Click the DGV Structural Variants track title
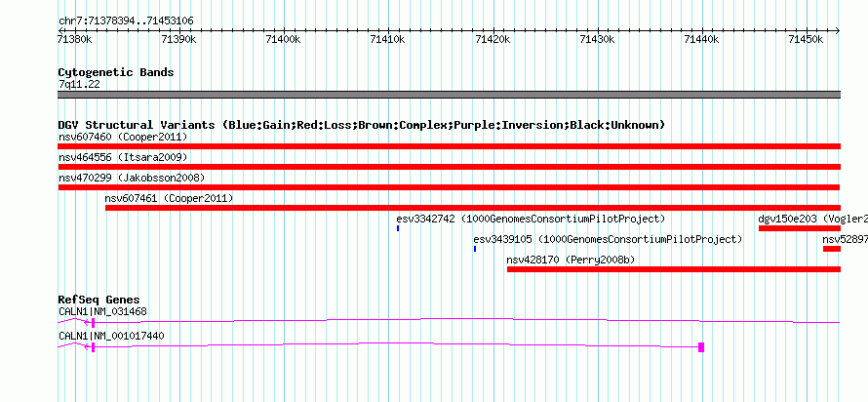Screen dimensions: 868x402 click(x=362, y=125)
